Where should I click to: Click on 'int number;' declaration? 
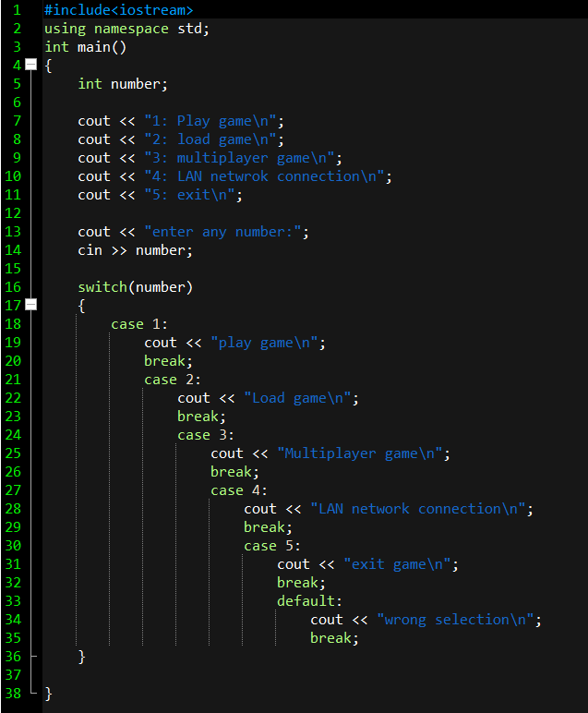click(123, 84)
